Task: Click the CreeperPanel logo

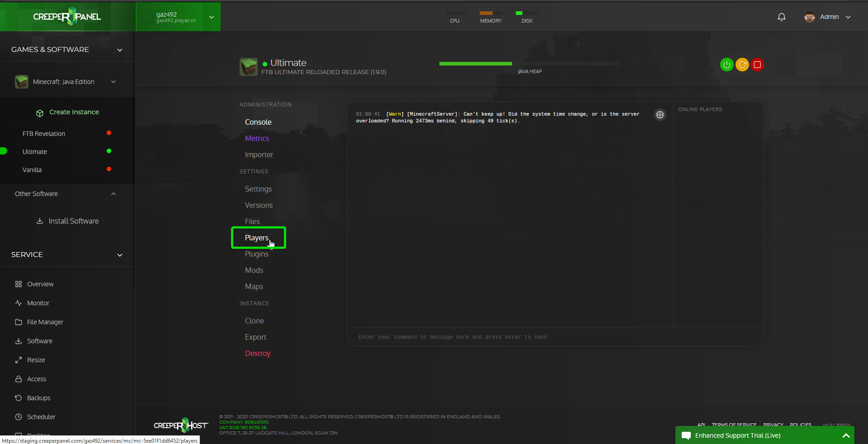Action: [x=67, y=17]
